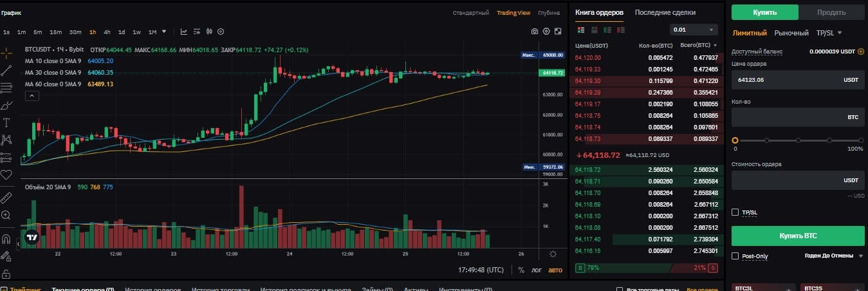Expand the additional timeframes arrow after 1M

[165, 32]
